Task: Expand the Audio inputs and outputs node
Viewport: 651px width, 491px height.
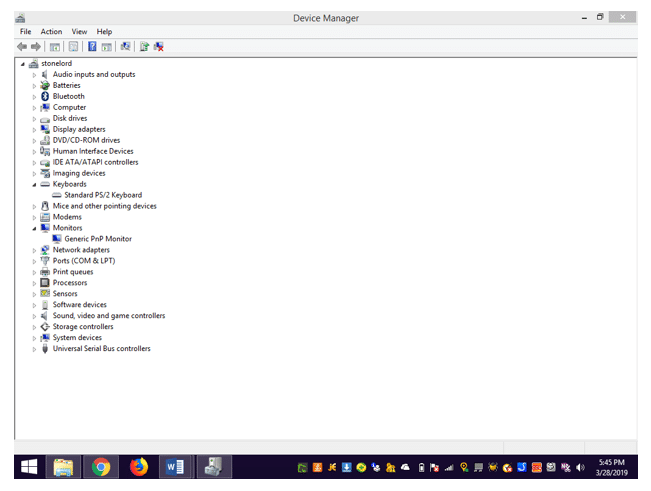Action: 34,75
